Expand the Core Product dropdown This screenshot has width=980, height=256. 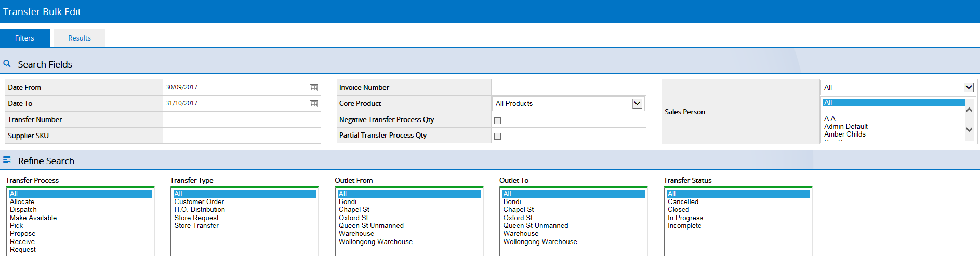pyautogui.click(x=637, y=103)
